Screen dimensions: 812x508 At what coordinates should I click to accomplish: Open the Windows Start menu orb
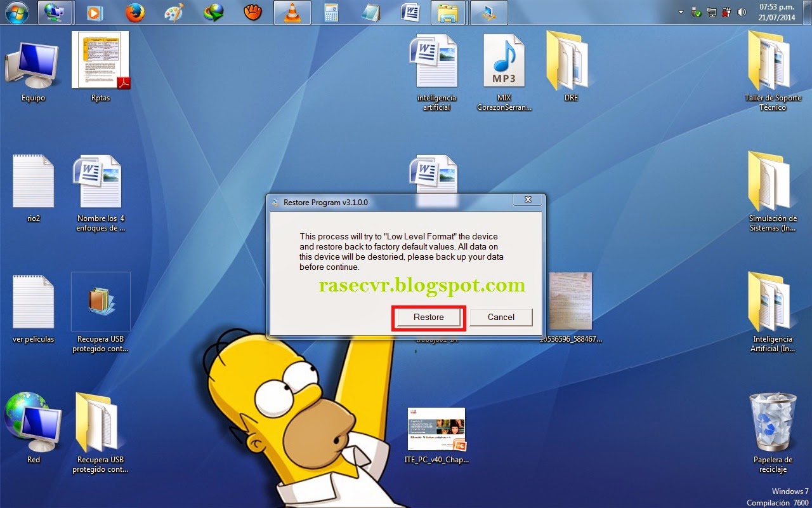pyautogui.click(x=18, y=12)
